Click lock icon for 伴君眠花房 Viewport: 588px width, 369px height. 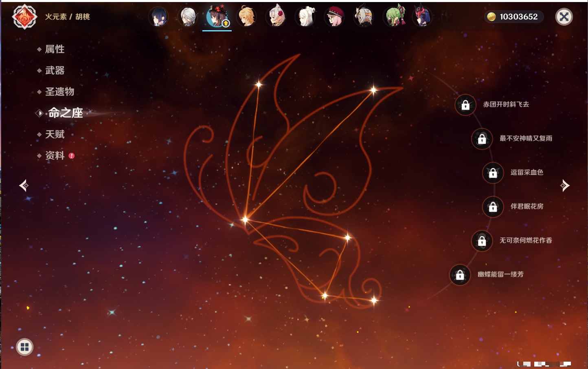pyautogui.click(x=493, y=207)
